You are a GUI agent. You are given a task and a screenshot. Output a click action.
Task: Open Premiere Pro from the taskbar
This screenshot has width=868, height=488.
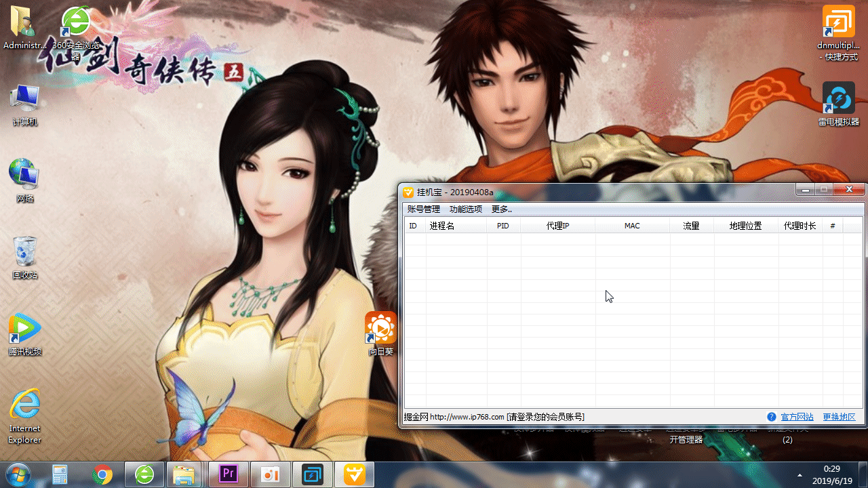click(x=229, y=474)
